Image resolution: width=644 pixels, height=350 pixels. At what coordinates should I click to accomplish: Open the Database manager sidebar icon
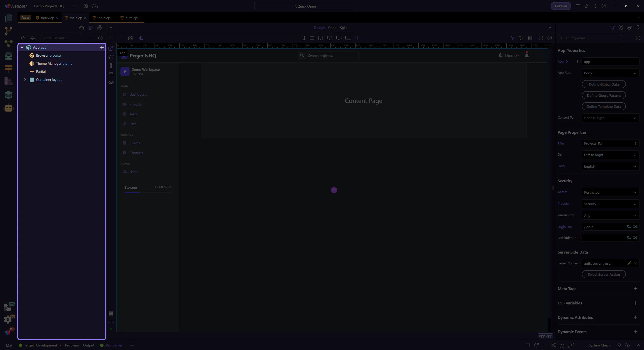[8, 56]
